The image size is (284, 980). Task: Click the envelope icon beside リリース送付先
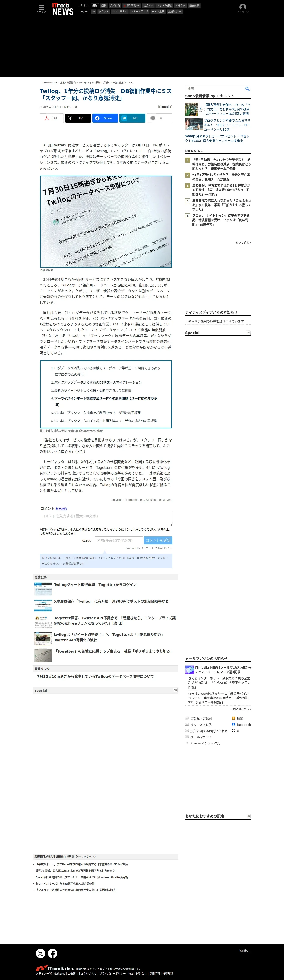click(187, 724)
